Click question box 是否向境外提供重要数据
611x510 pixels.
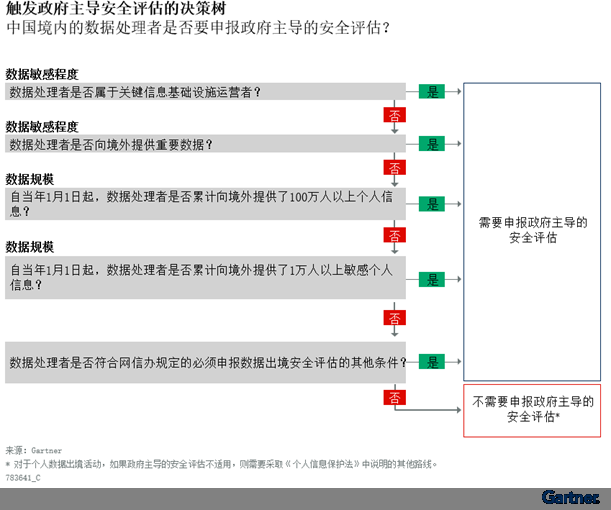tap(205, 144)
